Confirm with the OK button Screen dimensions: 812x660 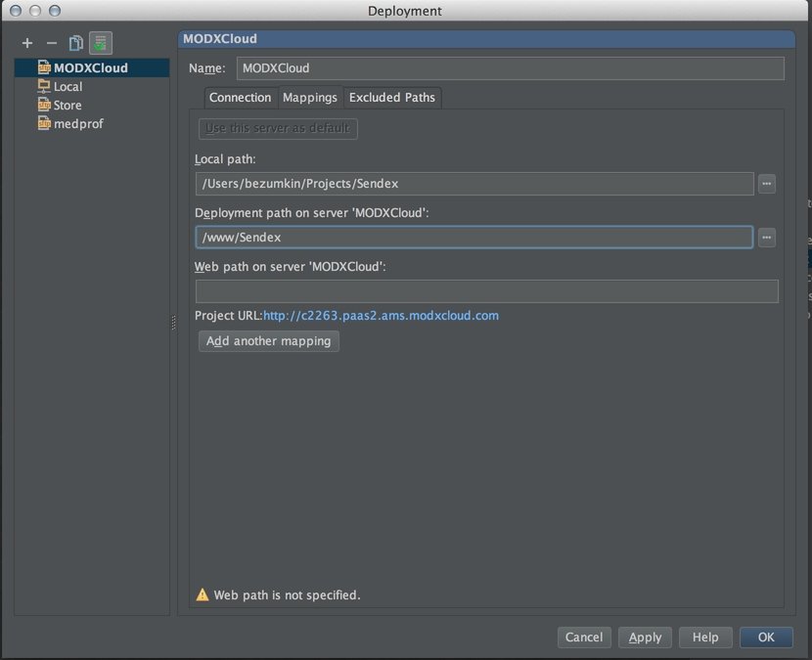coord(766,637)
